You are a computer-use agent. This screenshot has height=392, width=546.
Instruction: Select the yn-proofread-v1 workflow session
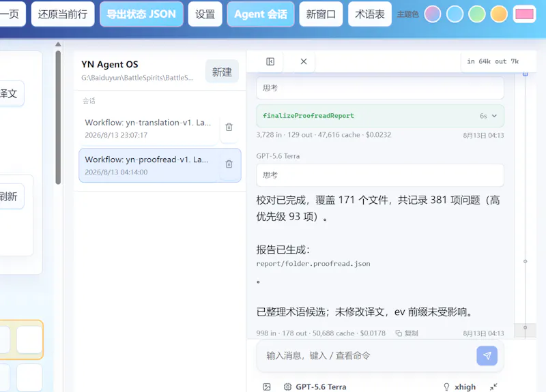point(149,165)
